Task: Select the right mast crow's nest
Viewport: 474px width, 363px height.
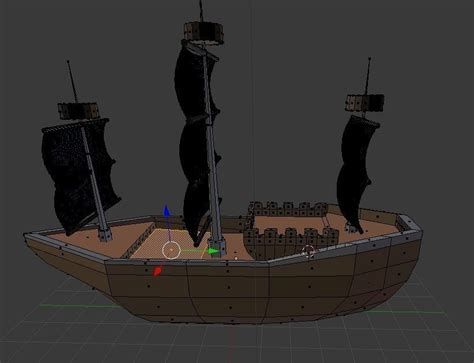Action: tap(365, 103)
